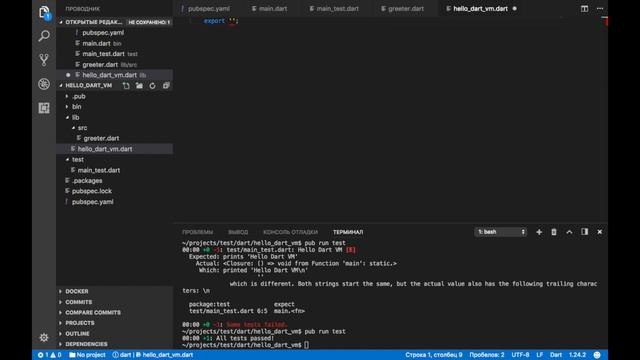Click the cursor position status bar item
Viewport: 640px width, 360px height.
434,355
